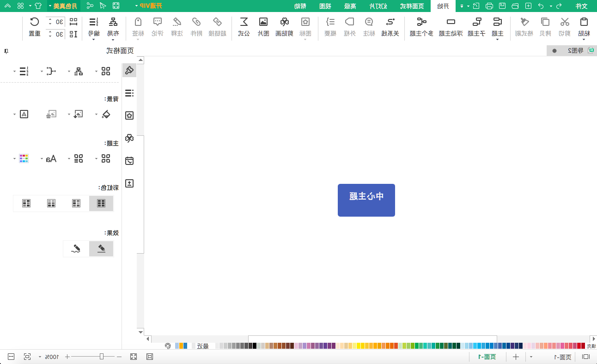Image resolution: width=597 pixels, height=364 pixels.
Task: Open the export upload side tab
Action: pyautogui.click(x=130, y=183)
